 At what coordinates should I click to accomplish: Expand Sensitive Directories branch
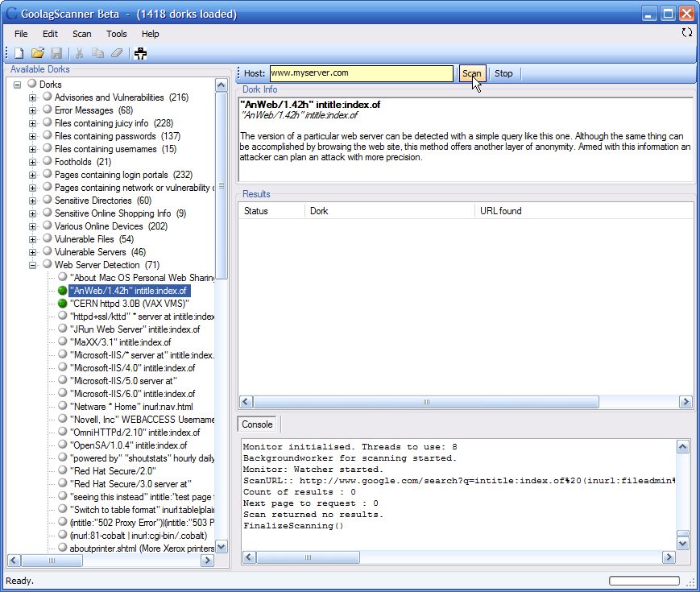pos(32,201)
